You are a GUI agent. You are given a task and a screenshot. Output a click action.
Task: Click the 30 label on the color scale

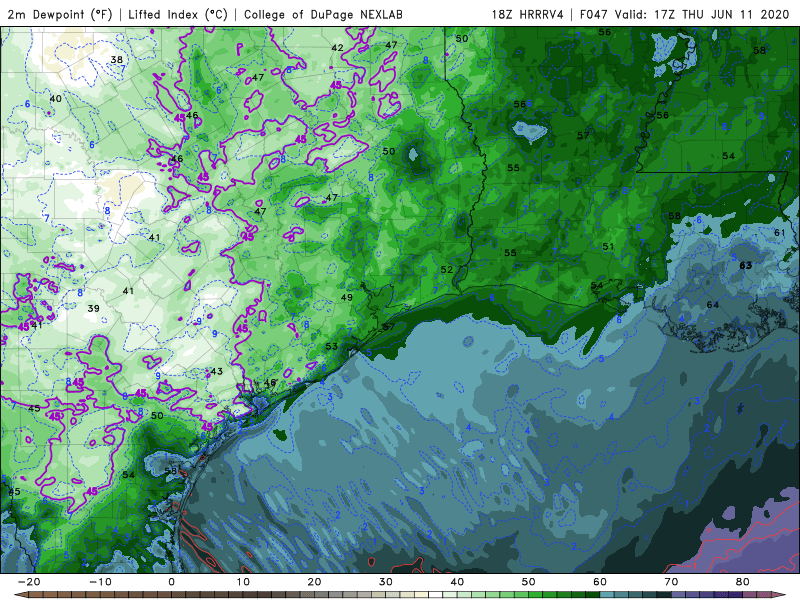(x=386, y=582)
